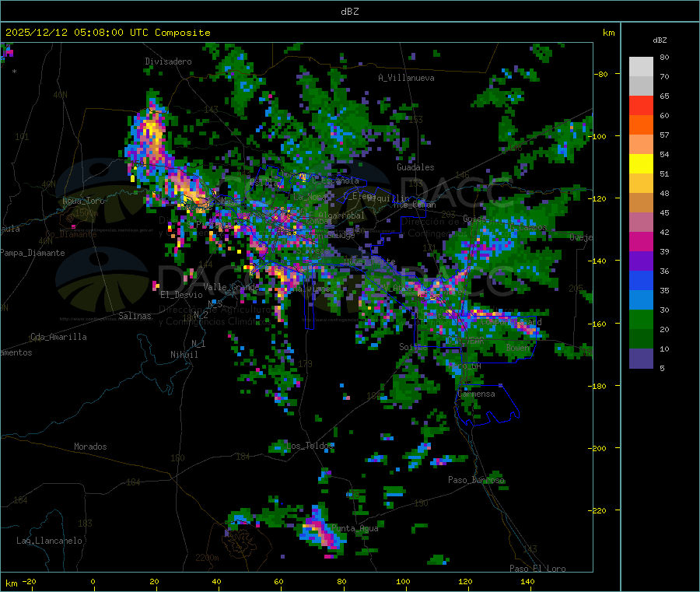Click the 'km' unit label at bottom left
The image size is (700, 592).
tap(11, 583)
